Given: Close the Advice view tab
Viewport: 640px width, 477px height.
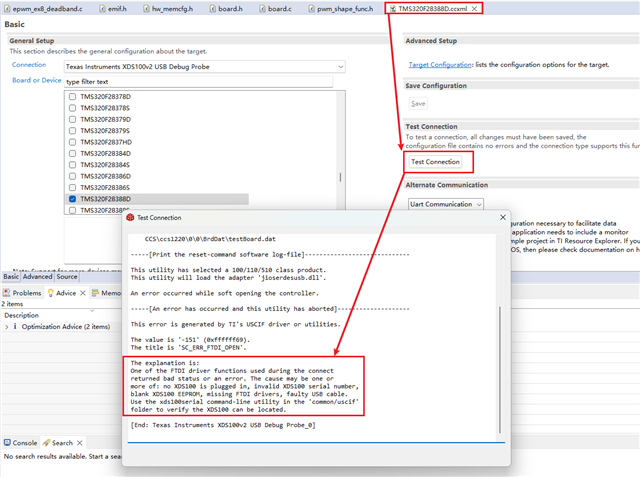Looking at the screenshot, I should tap(82, 293).
